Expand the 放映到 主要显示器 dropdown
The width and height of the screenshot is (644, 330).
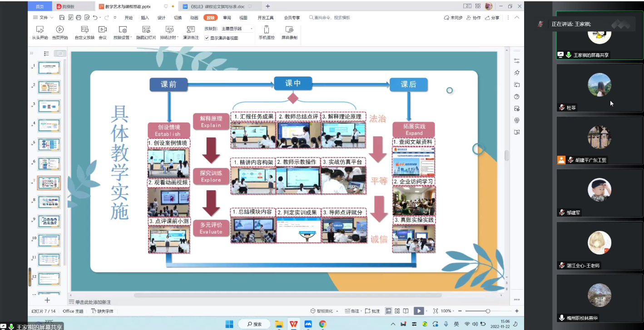pos(251,29)
